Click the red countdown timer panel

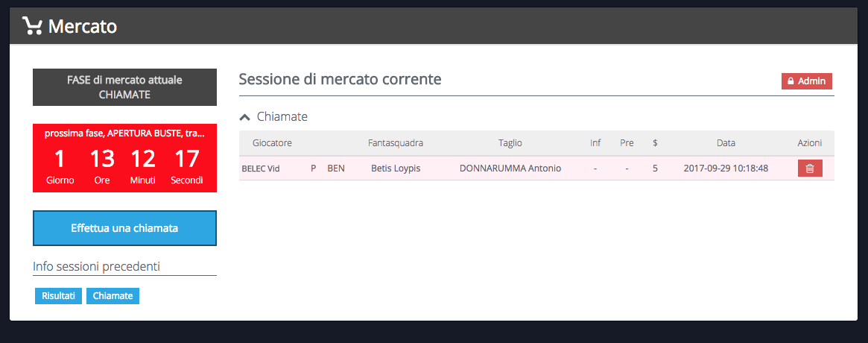124,158
